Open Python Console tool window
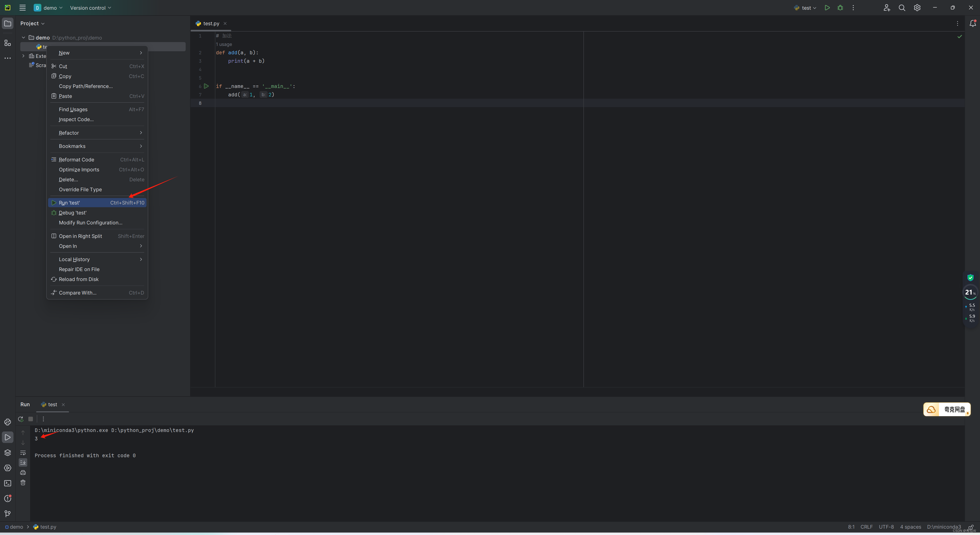980x535 pixels. click(8, 422)
